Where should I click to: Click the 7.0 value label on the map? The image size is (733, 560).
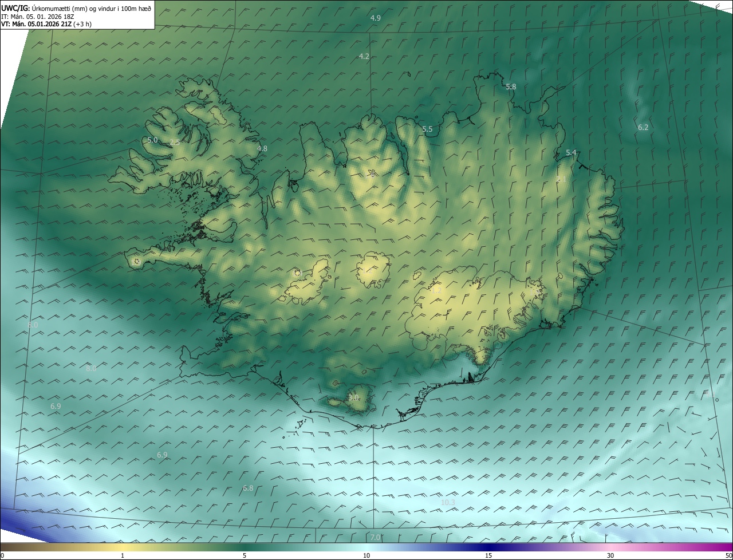(375, 537)
